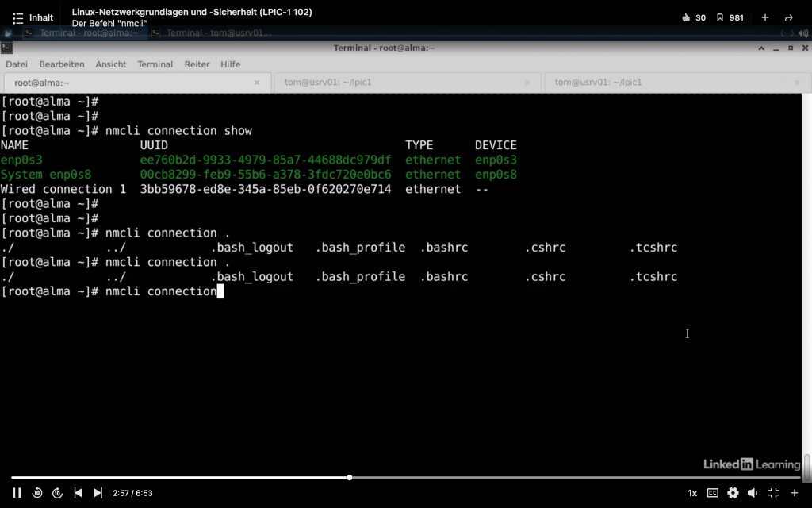
Task: Close the root@alma terminal tab
Action: pyautogui.click(x=256, y=83)
